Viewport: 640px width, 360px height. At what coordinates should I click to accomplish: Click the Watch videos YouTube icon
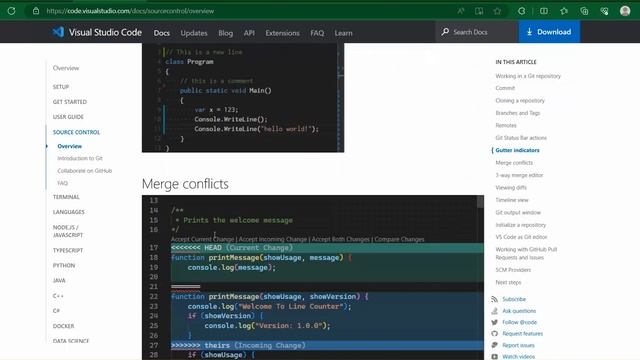pyautogui.click(x=495, y=357)
